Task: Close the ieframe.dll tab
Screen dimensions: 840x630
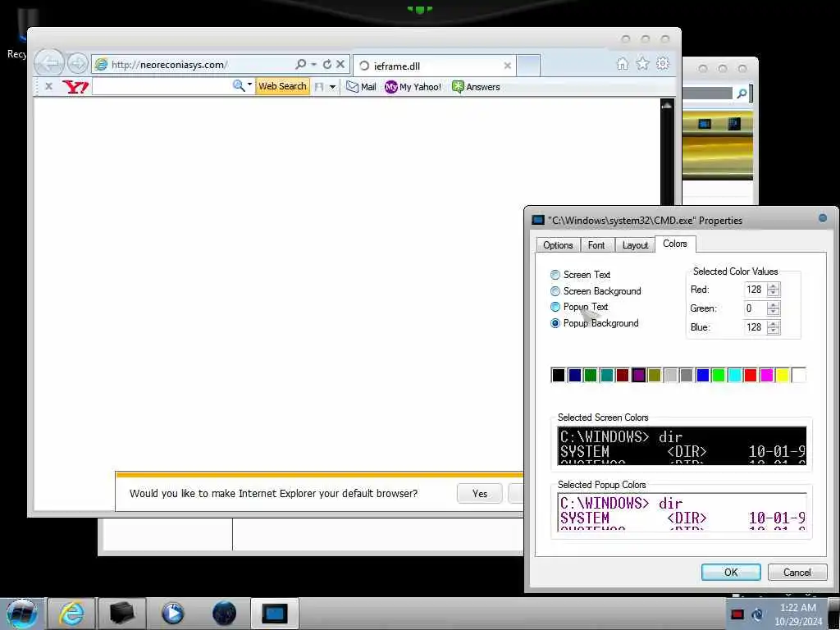Action: click(507, 66)
